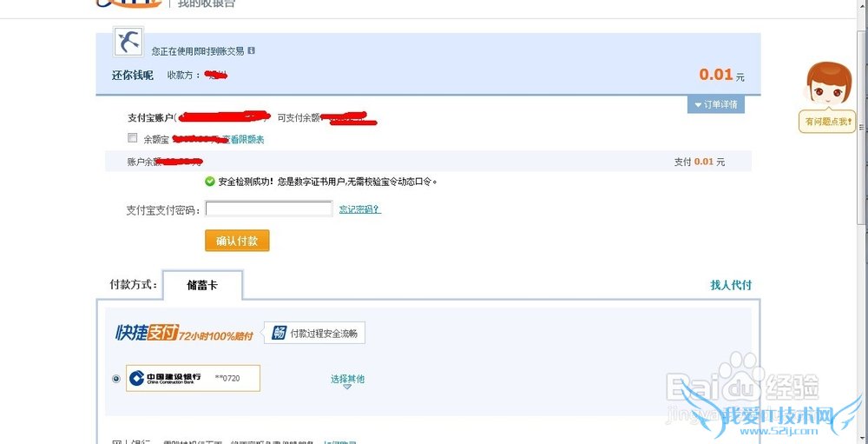Screen dimensions: 868x444
Task: Enable the 余额宝 checkbox
Action: point(132,137)
